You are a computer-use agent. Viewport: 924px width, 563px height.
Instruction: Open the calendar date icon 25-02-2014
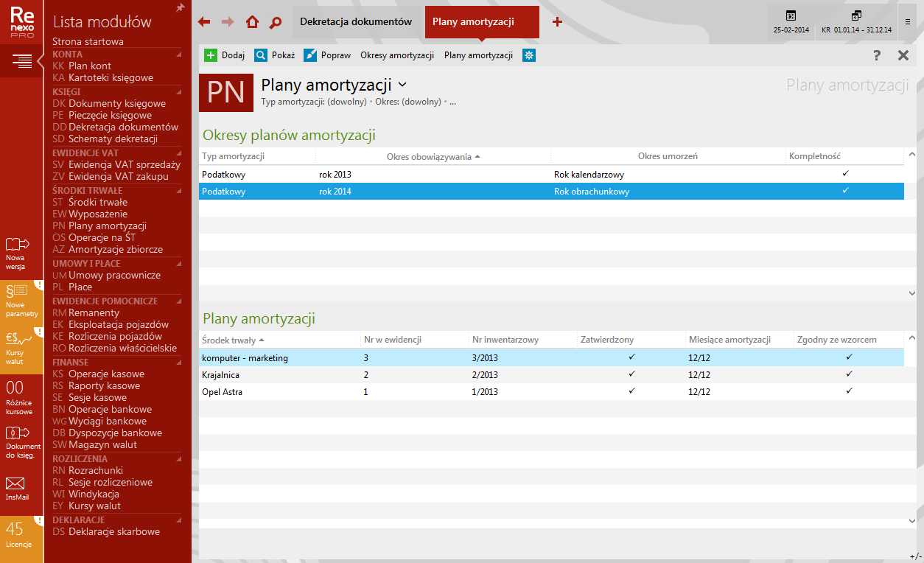(x=791, y=16)
